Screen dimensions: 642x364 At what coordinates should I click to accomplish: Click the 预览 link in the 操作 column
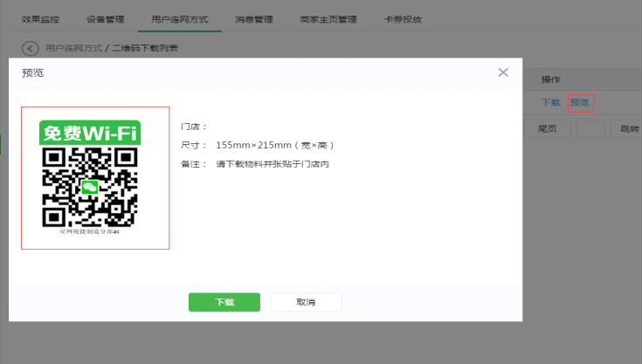tap(580, 103)
